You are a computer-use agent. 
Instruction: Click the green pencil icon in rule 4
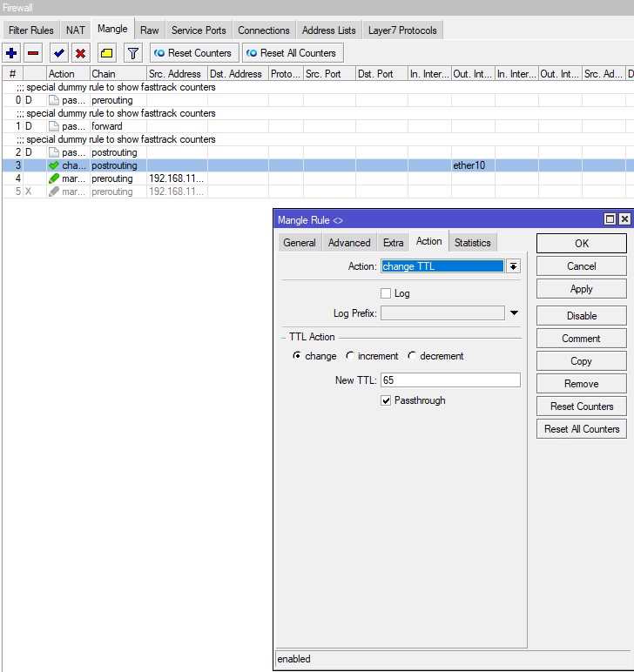pyautogui.click(x=54, y=178)
